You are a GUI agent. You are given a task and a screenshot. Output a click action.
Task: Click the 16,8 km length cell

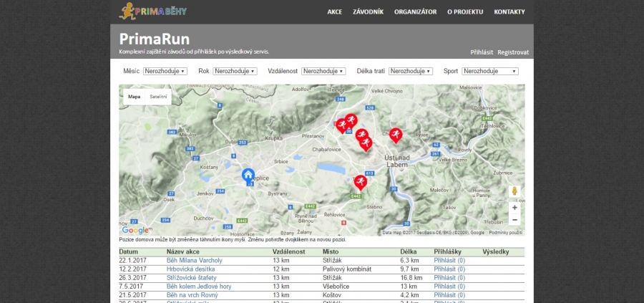tap(411, 277)
